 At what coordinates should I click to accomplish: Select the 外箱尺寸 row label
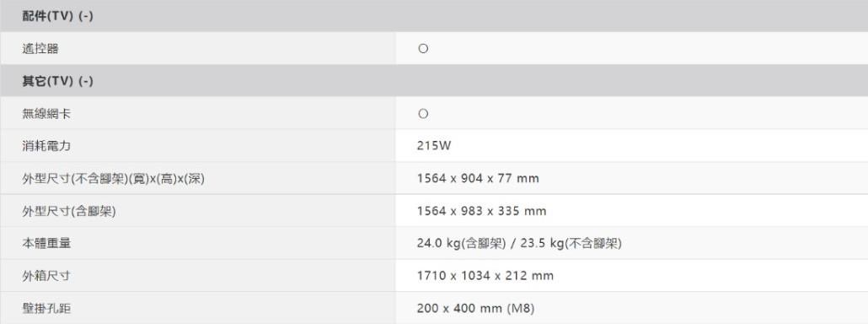coord(46,276)
